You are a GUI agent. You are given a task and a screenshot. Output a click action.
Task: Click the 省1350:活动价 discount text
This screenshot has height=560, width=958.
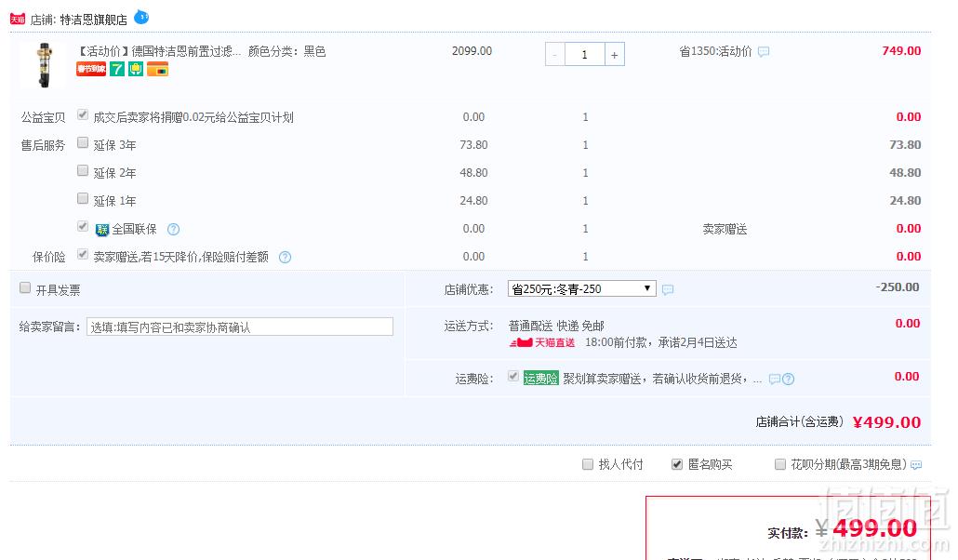[x=715, y=51]
